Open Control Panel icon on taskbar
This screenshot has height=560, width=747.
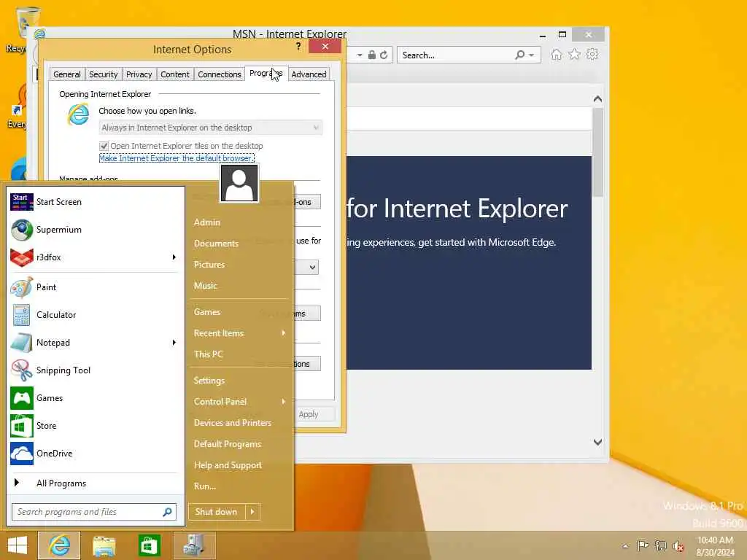[x=194, y=545]
